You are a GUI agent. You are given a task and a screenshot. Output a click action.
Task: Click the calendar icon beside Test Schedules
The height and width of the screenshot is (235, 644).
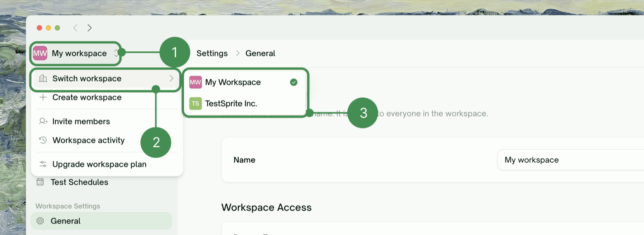point(40,182)
